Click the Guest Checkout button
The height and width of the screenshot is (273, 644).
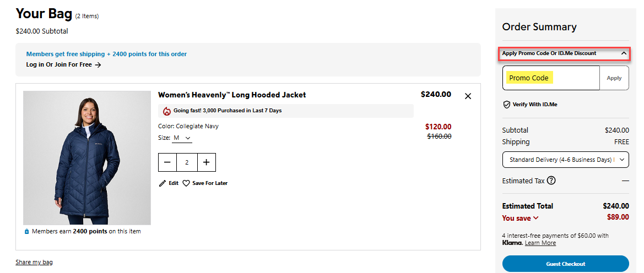pos(565,264)
